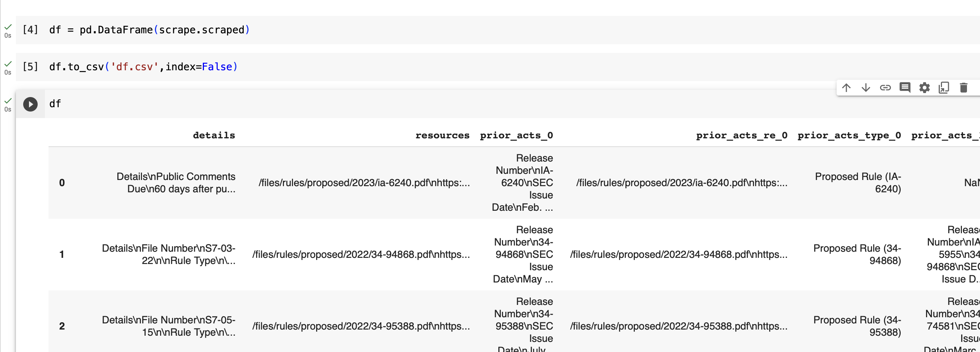Image resolution: width=980 pixels, height=352 pixels.
Task: Mirror cell in tab icon
Action: coord(944,88)
